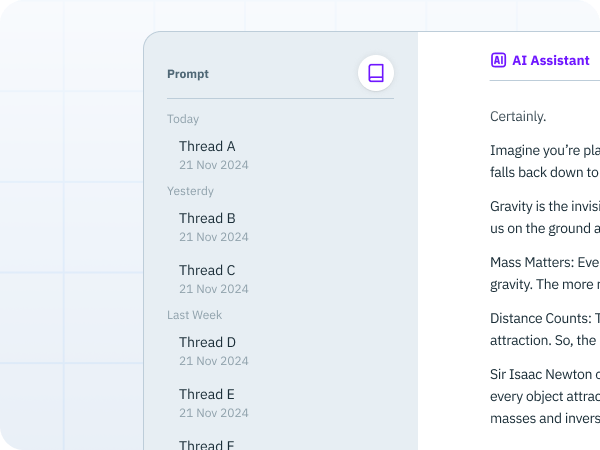Select Thread B in the sidebar

tap(280, 227)
